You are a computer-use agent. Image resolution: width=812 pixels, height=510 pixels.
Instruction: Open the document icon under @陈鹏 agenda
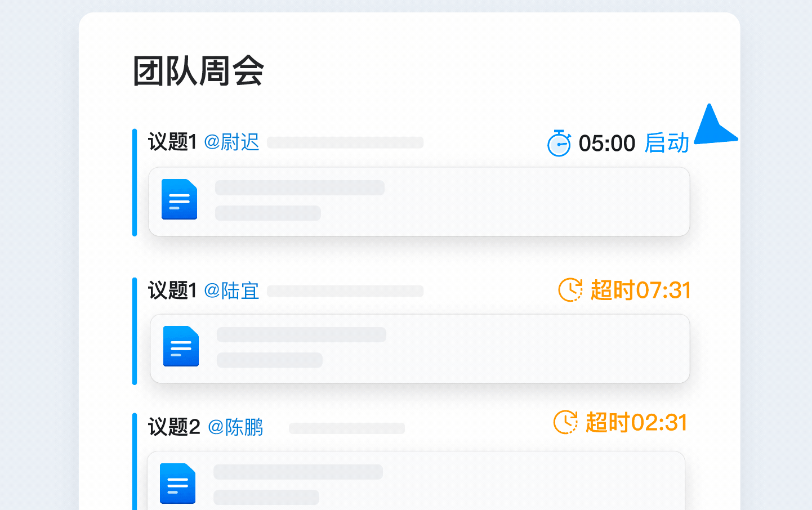[177, 484]
